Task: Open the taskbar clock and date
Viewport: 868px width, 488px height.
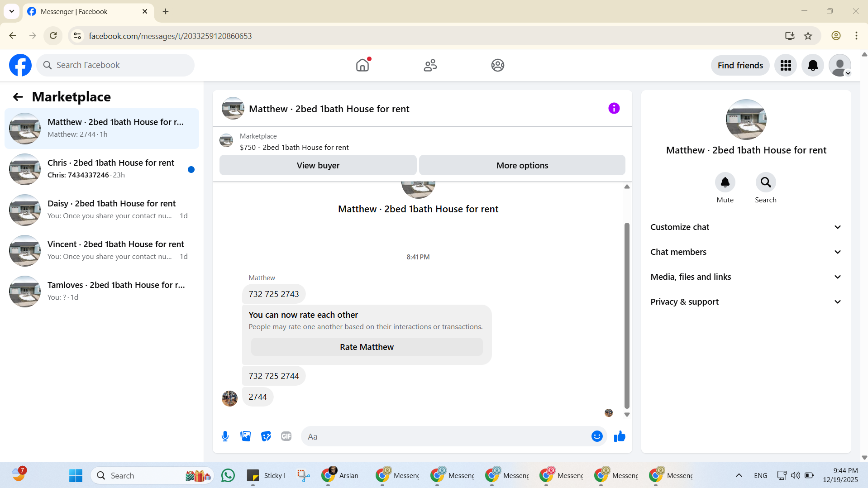Action: (x=840, y=475)
